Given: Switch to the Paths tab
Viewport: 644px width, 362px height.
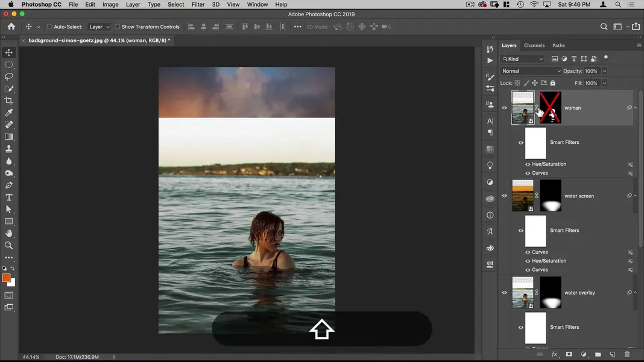Looking at the screenshot, I should click(558, 46).
